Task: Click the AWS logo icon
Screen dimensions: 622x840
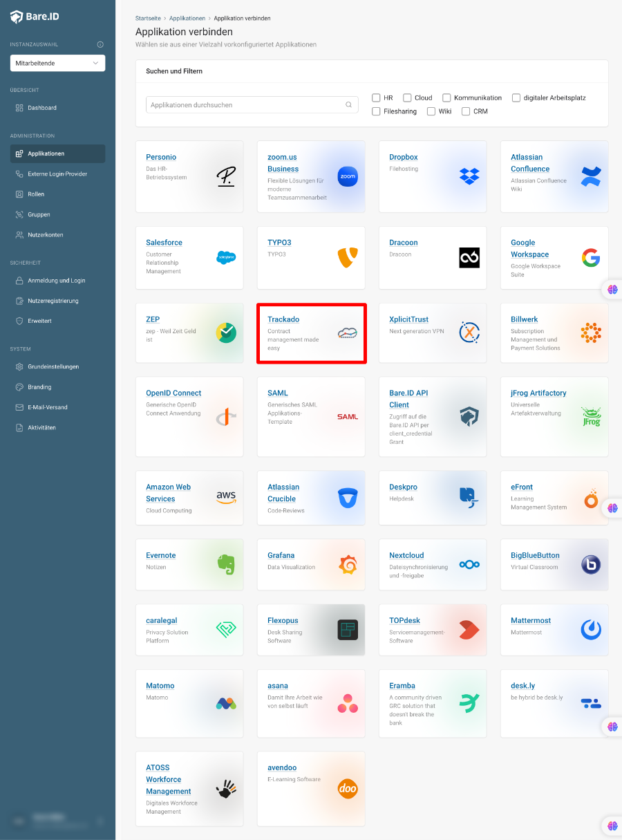Action: 226,496
